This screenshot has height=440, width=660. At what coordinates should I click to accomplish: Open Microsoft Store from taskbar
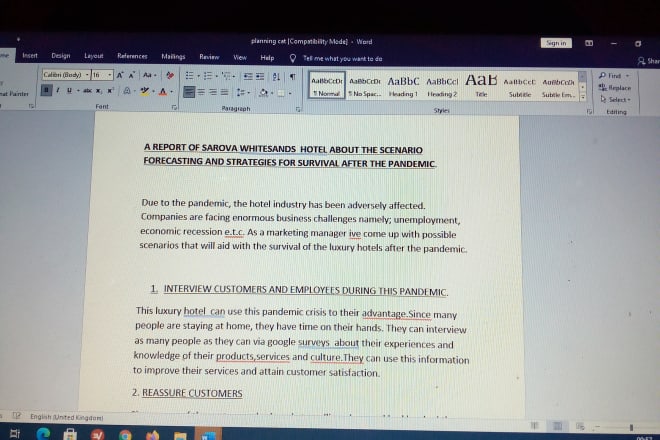pos(70,434)
